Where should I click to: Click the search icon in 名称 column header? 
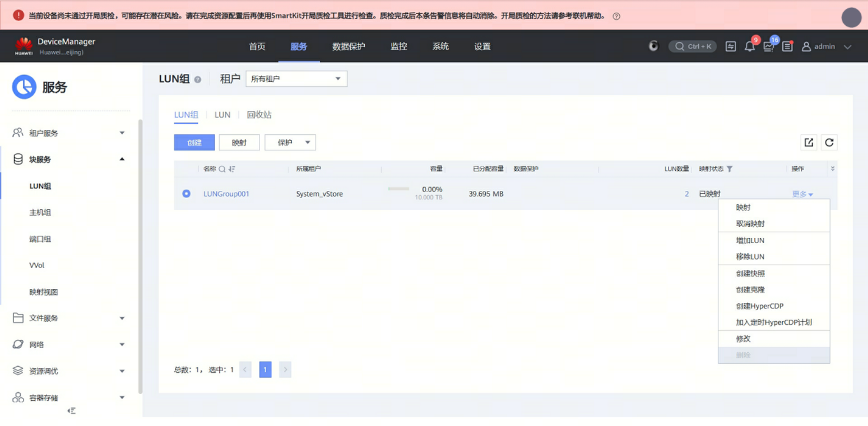(222, 169)
